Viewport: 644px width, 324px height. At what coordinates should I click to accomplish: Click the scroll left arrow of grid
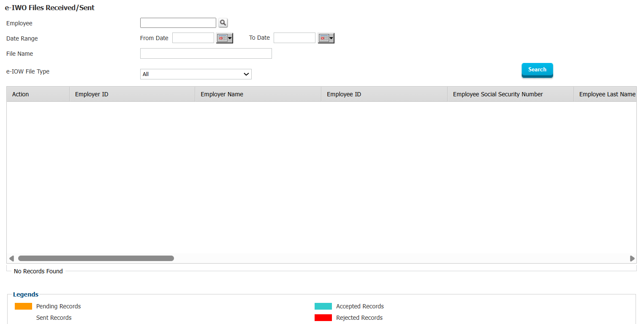point(11,258)
